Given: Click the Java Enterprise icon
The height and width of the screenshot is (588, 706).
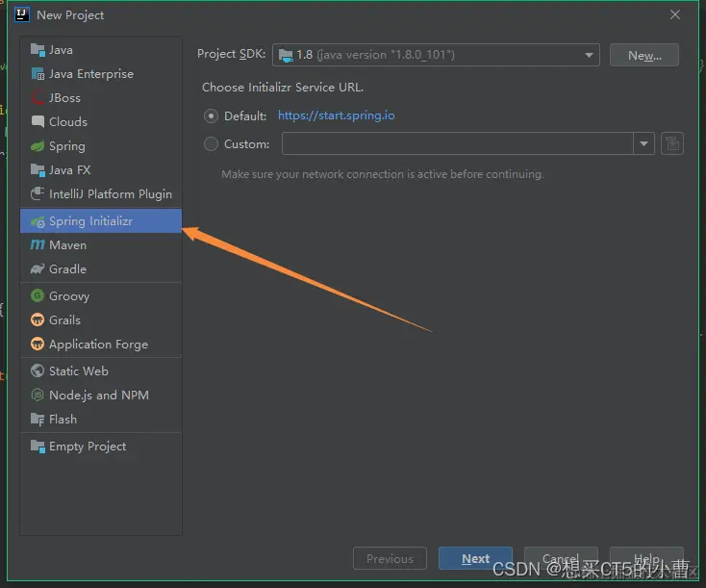Looking at the screenshot, I should coord(38,74).
